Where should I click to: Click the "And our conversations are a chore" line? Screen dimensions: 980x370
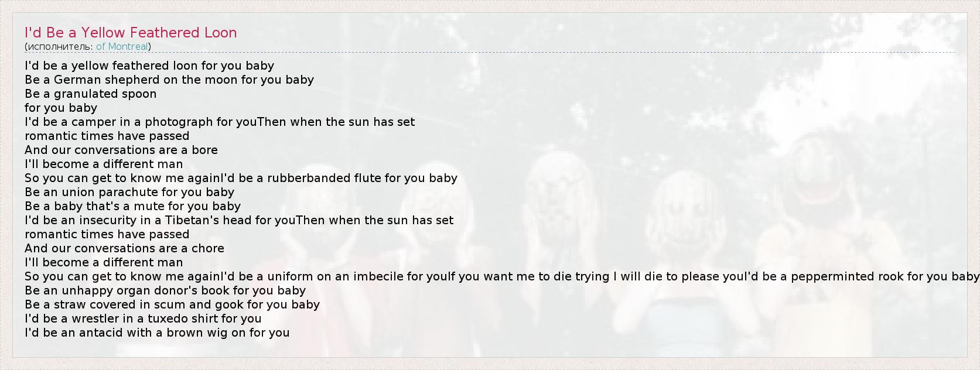click(124, 248)
